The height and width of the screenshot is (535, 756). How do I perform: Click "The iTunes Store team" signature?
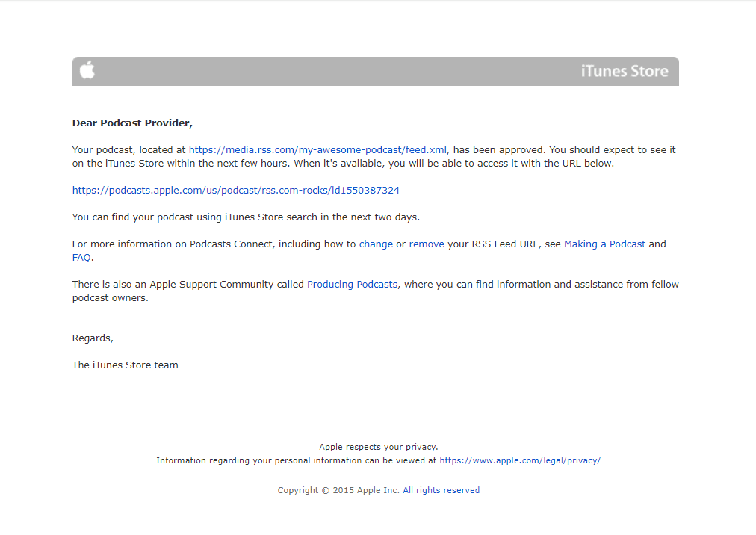(125, 365)
